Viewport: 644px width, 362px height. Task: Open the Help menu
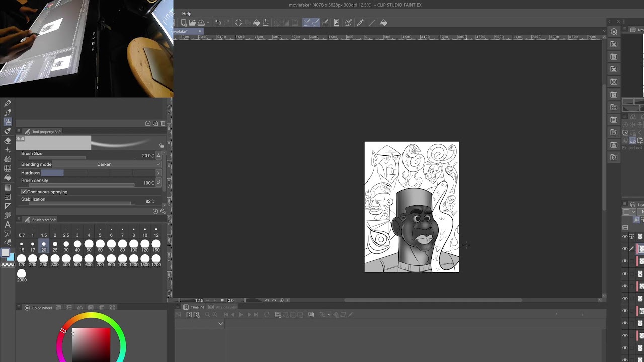(187, 14)
